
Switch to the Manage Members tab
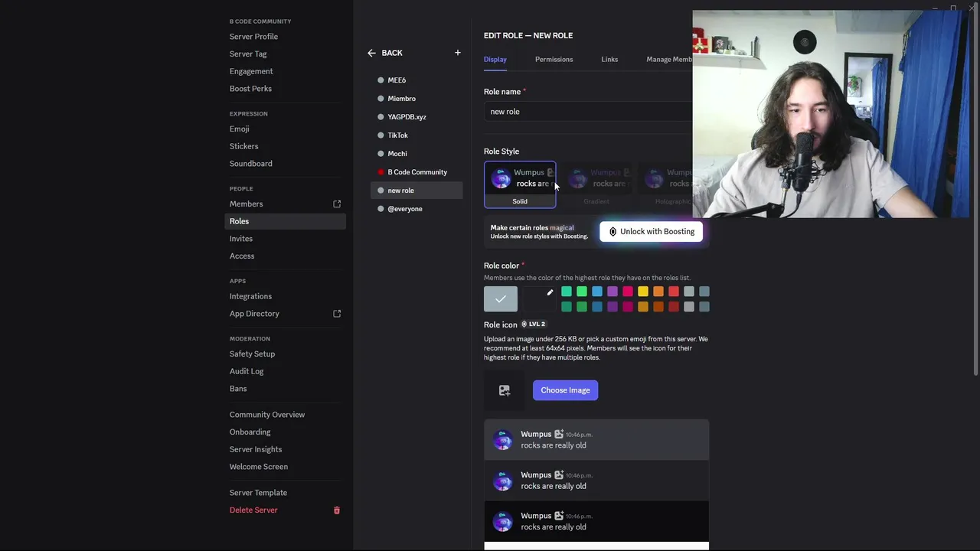[669, 60]
